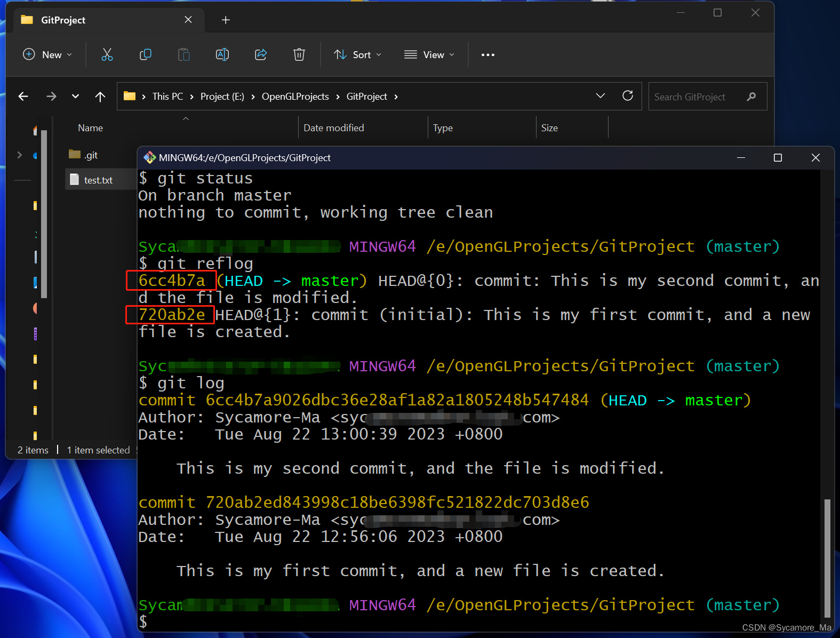The width and height of the screenshot is (840, 638).
Task: Sort by the Size column header
Action: [549, 127]
